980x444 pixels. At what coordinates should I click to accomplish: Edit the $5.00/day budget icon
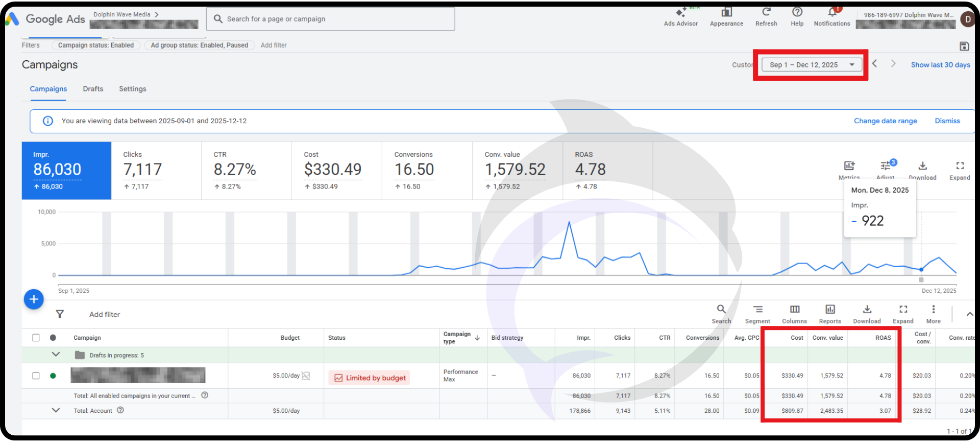tap(306, 376)
